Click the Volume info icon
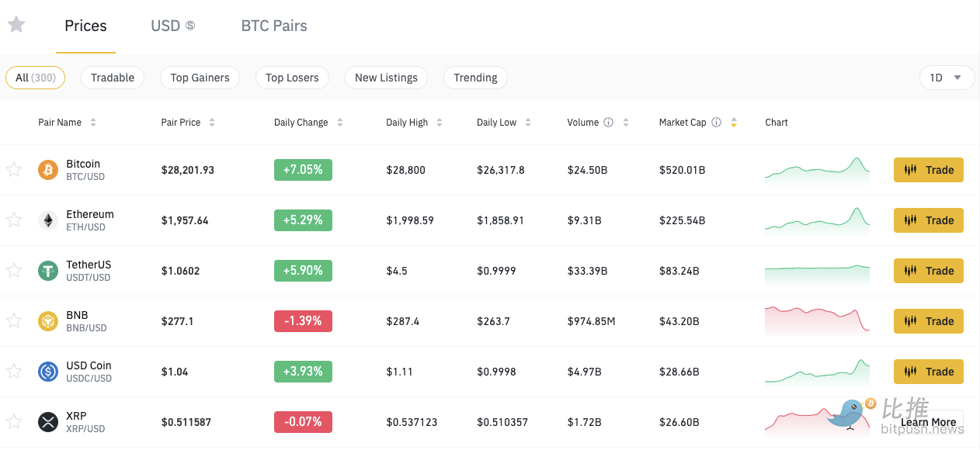This screenshot has width=980, height=450. [608, 123]
